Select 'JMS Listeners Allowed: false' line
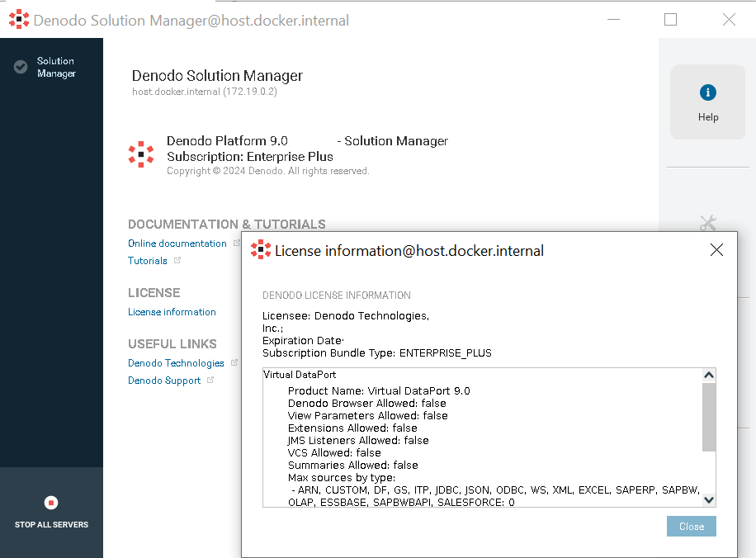 tap(358, 440)
